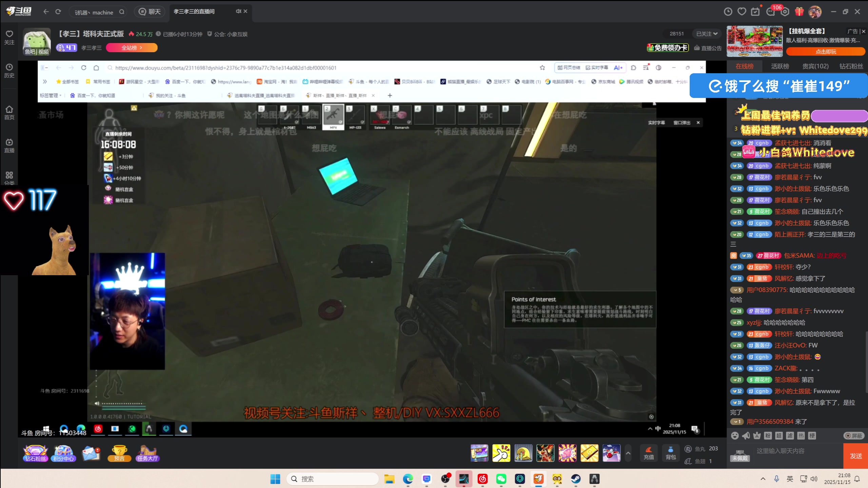Open the 背包 backpack
Image resolution: width=868 pixels, height=488 pixels.
point(671,453)
